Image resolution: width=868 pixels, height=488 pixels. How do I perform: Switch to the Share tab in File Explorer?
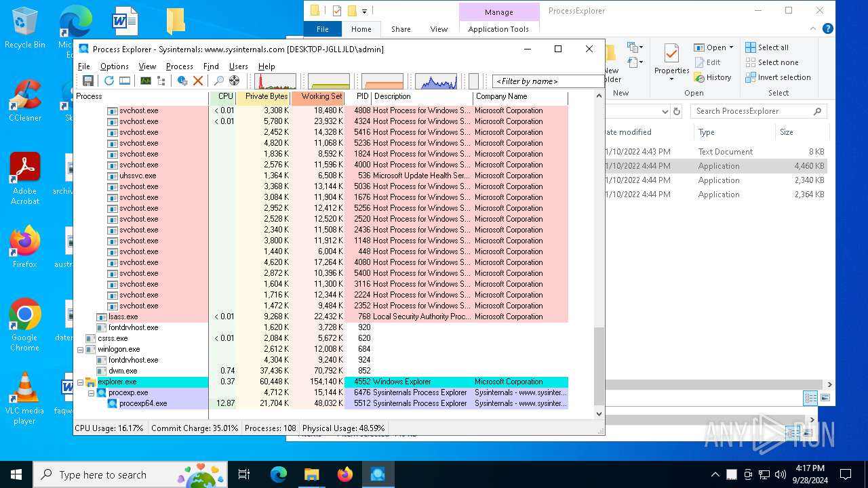tap(401, 29)
